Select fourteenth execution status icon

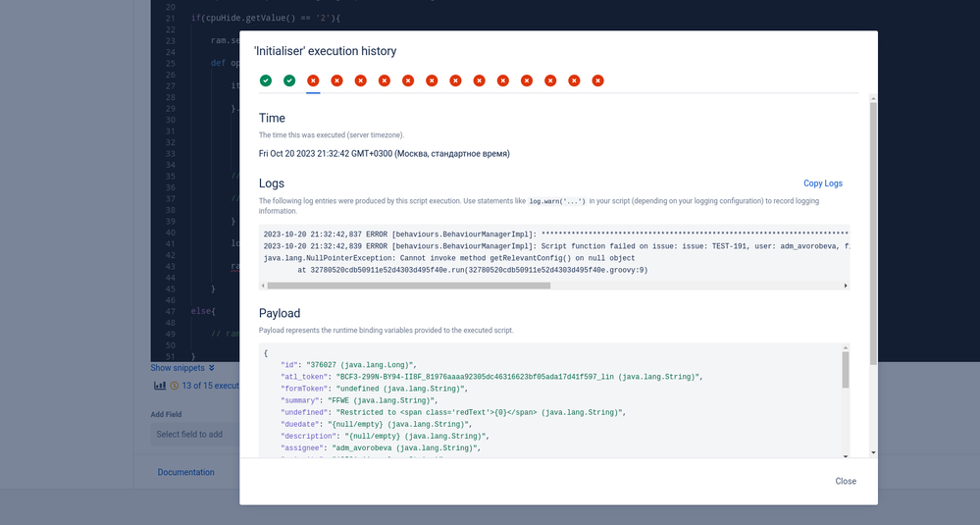pyautogui.click(x=575, y=80)
